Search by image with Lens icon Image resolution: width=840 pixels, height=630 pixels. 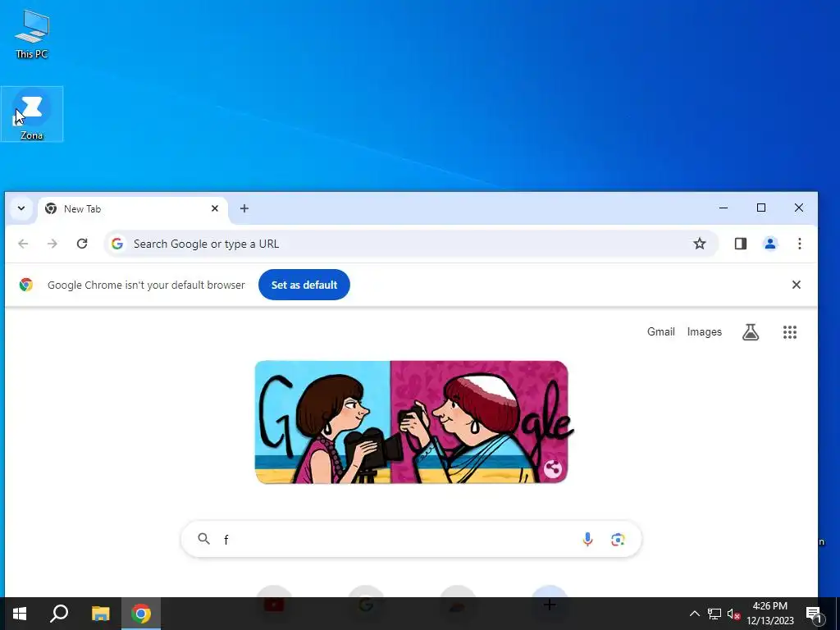[618, 540]
